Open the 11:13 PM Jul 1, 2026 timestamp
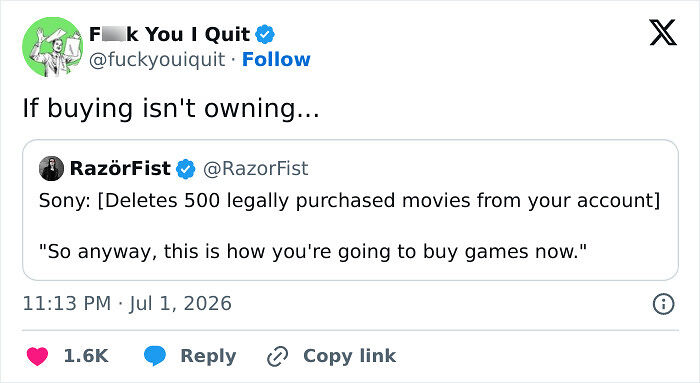Viewport: 700px width, 383px height. point(127,304)
